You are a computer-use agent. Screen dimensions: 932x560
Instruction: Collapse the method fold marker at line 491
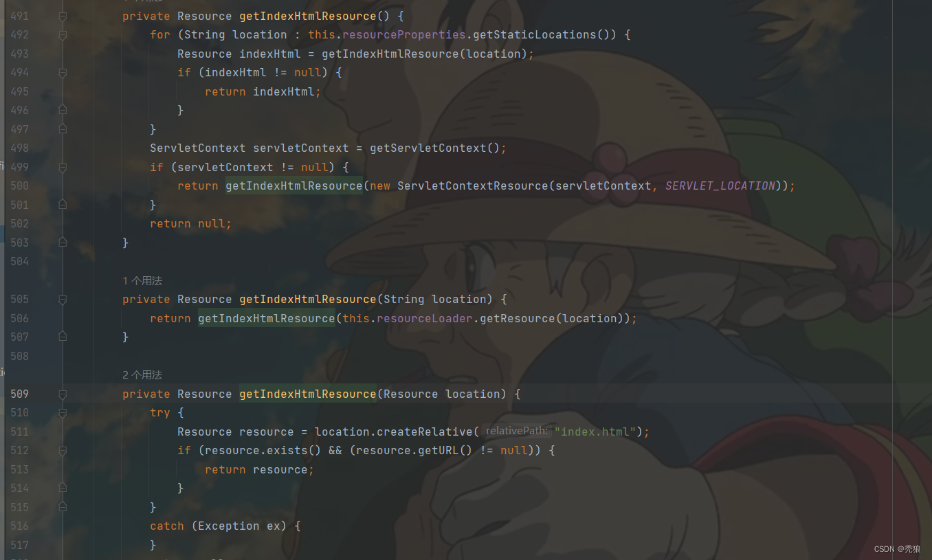pos(63,16)
